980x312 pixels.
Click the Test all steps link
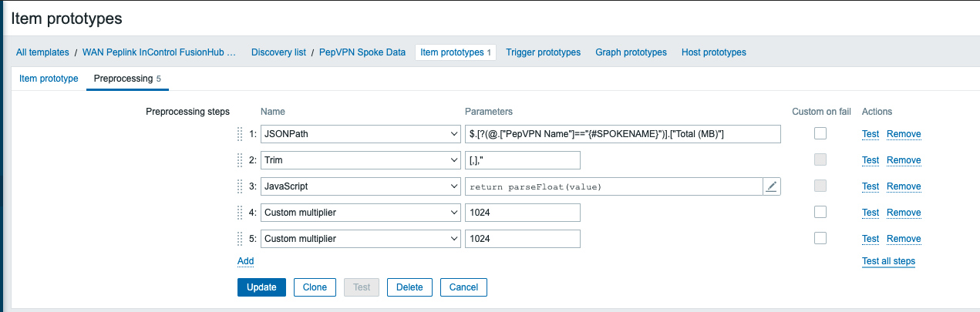888,261
